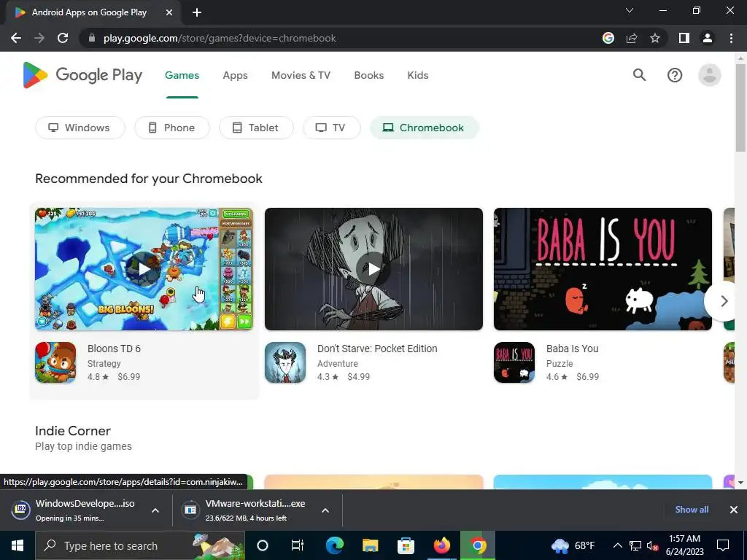Click the Google Play logo
Viewport: 747px width, 560px height.
82,75
